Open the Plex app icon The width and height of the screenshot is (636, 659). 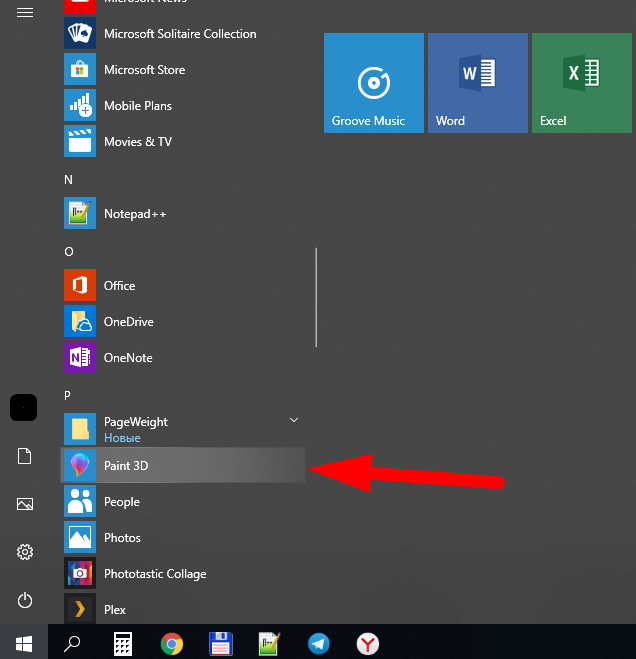(x=80, y=609)
